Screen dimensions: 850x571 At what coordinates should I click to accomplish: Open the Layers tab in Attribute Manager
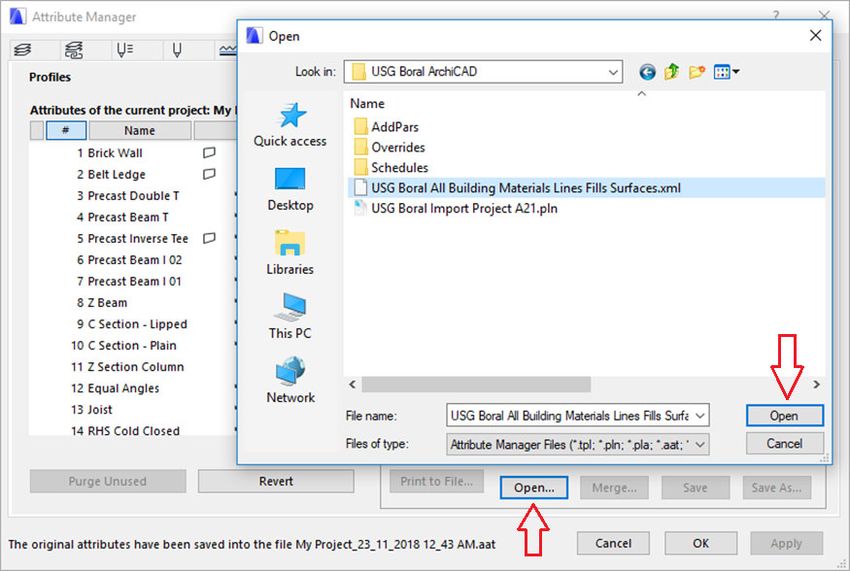(x=22, y=50)
